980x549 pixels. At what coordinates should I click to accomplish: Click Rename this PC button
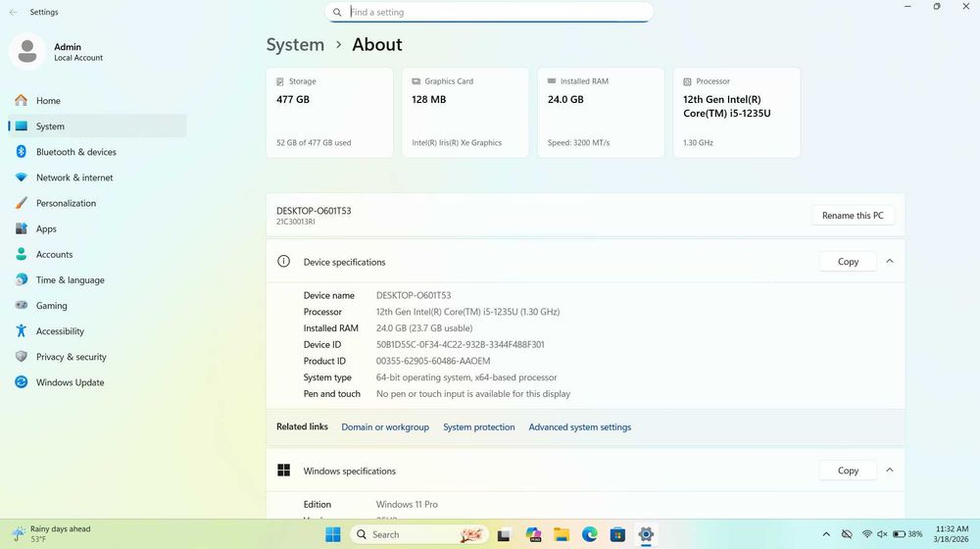click(x=853, y=215)
